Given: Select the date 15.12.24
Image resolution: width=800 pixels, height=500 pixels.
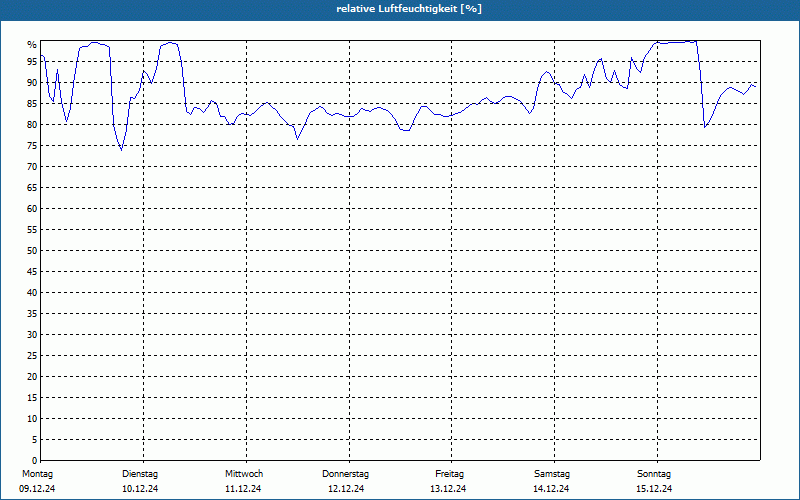Looking at the screenshot, I should [654, 489].
